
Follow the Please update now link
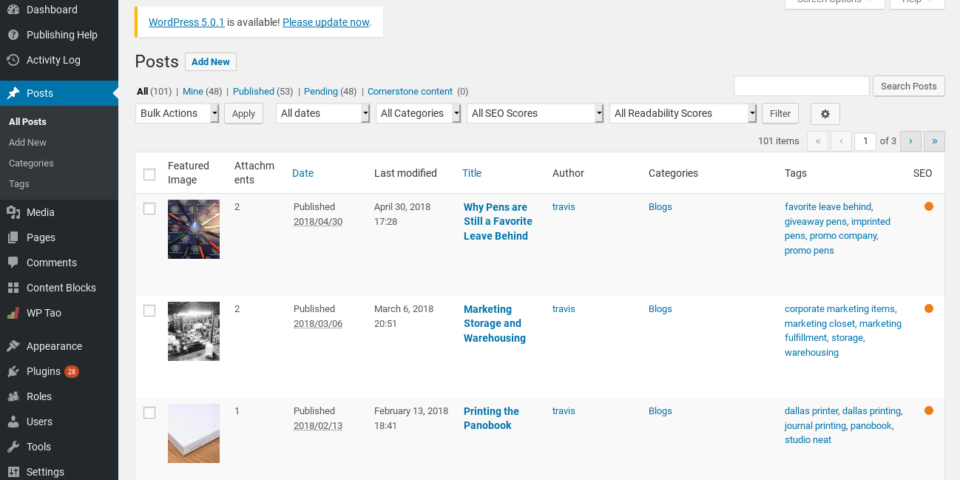click(325, 22)
